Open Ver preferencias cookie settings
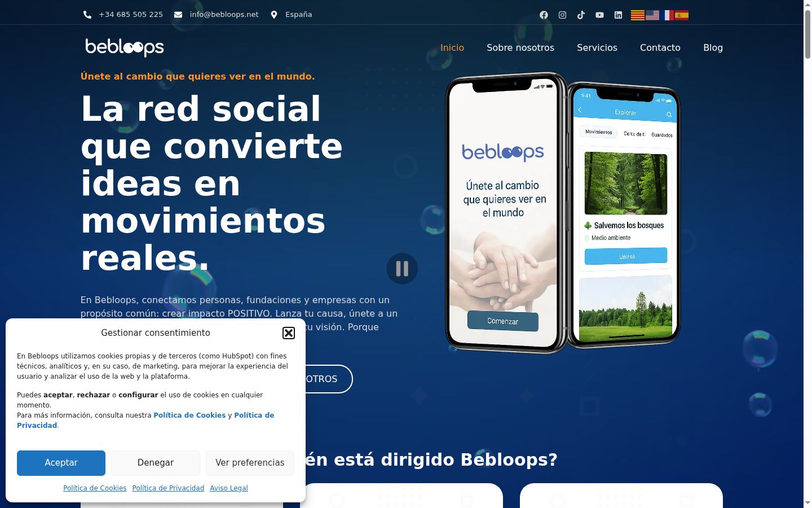 [250, 463]
